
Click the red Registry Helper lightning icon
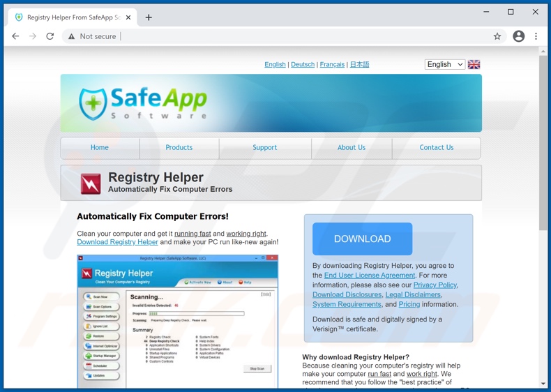click(91, 183)
